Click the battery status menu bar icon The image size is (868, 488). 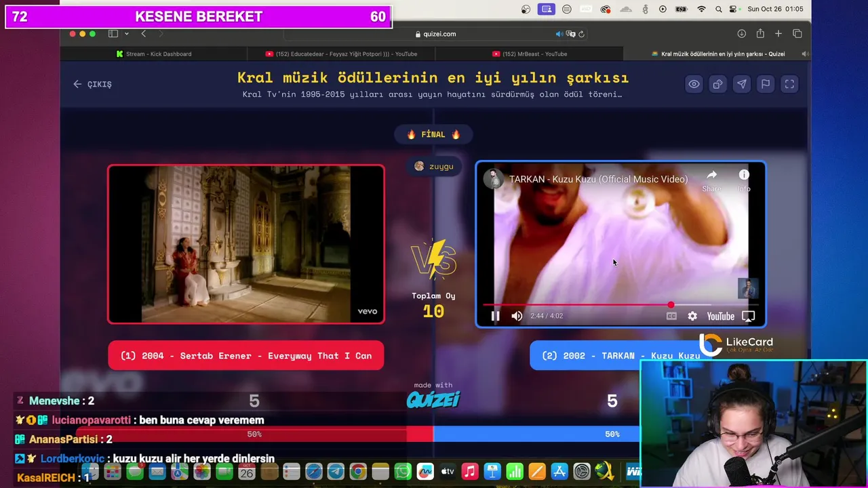pos(682,9)
